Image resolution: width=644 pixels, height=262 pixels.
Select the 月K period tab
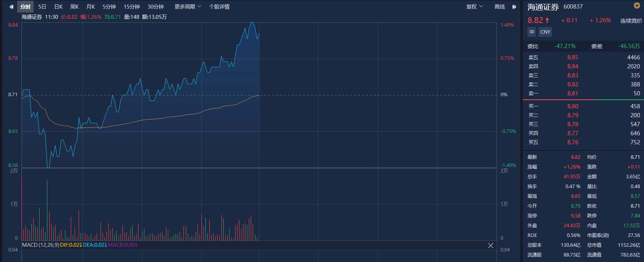[x=90, y=7]
